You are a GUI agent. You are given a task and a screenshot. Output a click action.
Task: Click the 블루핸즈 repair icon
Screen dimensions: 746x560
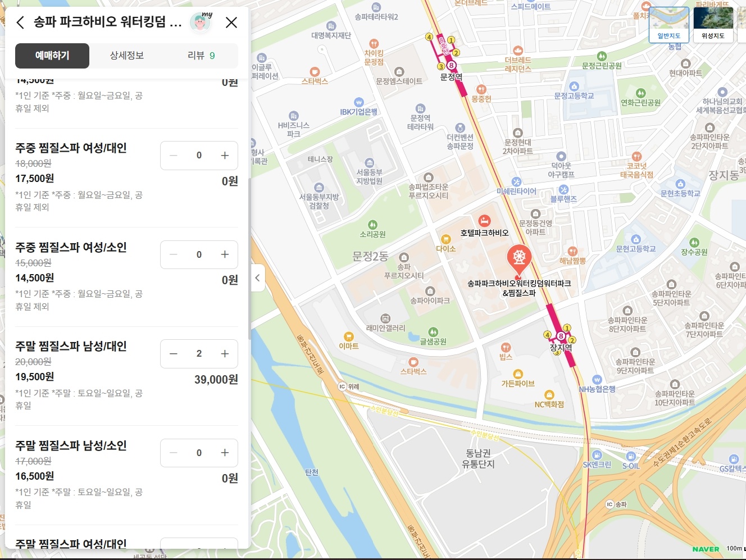[x=563, y=189]
